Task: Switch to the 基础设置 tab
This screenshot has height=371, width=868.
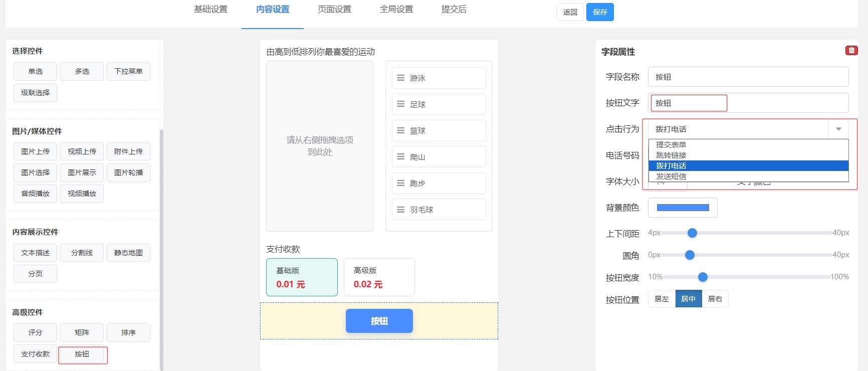Action: [x=210, y=10]
